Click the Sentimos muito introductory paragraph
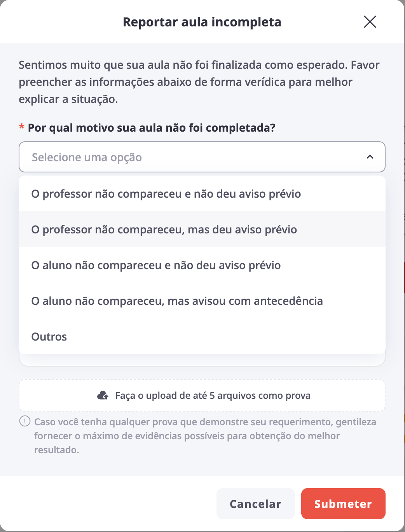This screenshot has height=532, width=405. pos(199,82)
